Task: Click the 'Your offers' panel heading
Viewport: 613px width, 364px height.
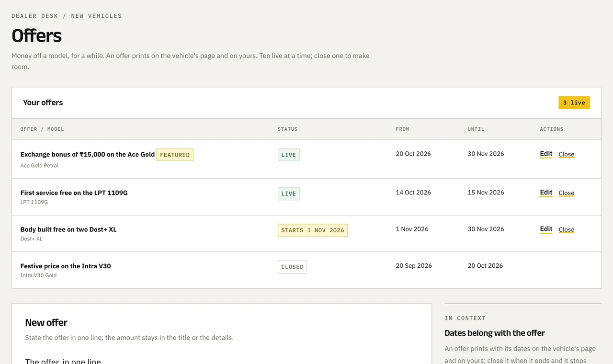Action: coord(43,102)
